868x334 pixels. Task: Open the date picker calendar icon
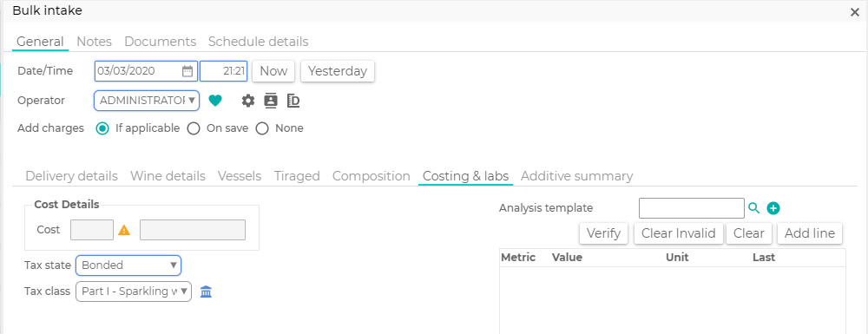(x=187, y=71)
